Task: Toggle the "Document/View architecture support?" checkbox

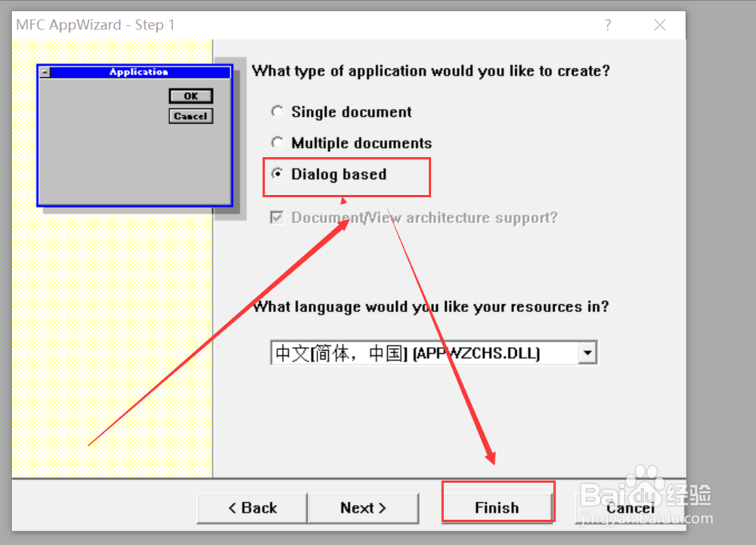Action: pyautogui.click(x=277, y=217)
